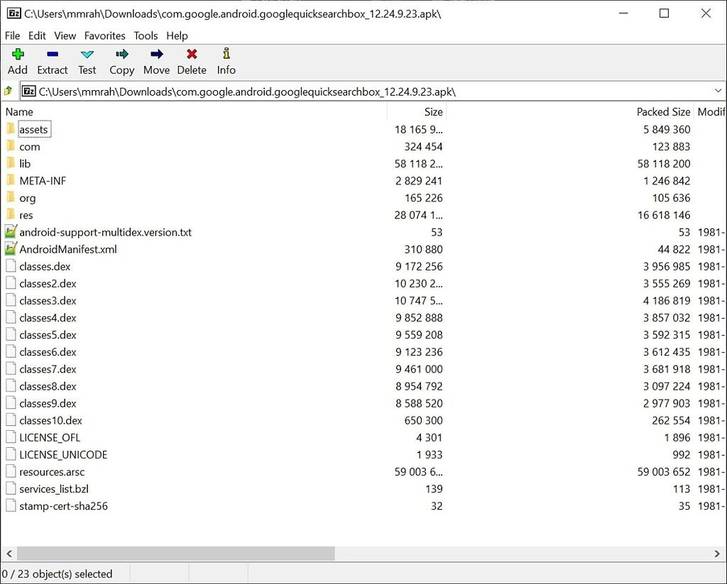Click the green Add icon
The image size is (727, 584).
click(18, 54)
